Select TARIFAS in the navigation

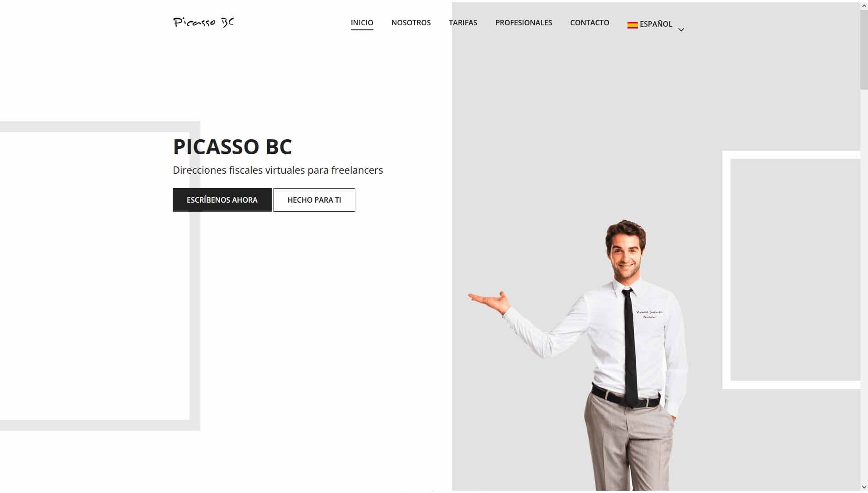tap(463, 23)
